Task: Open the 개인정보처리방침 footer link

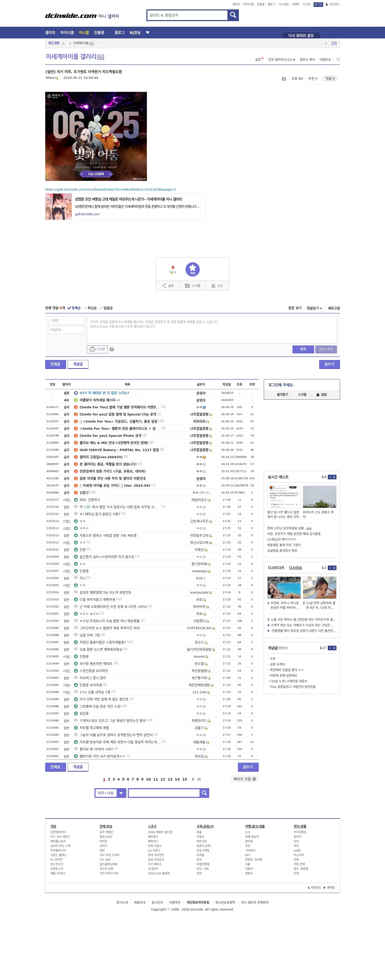Action: tap(198, 902)
